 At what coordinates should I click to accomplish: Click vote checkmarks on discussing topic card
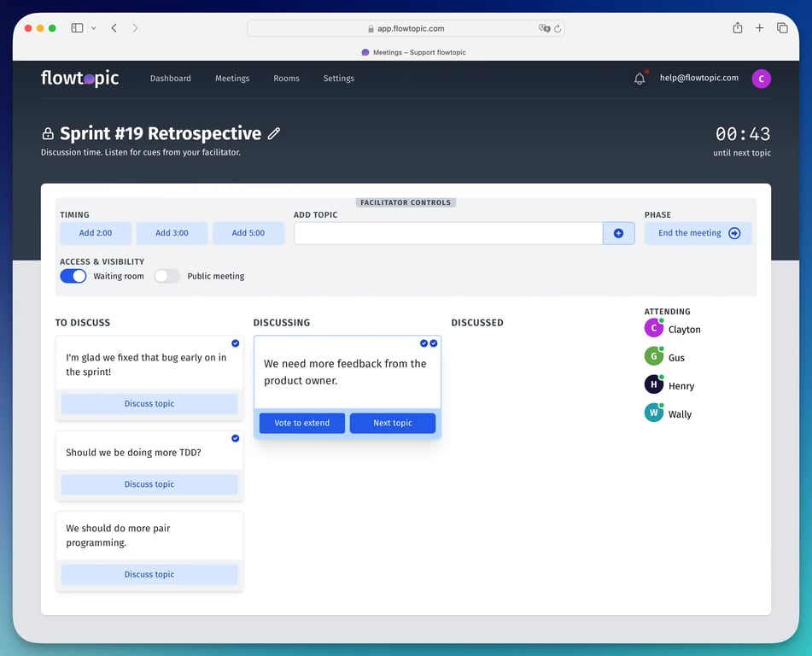429,343
